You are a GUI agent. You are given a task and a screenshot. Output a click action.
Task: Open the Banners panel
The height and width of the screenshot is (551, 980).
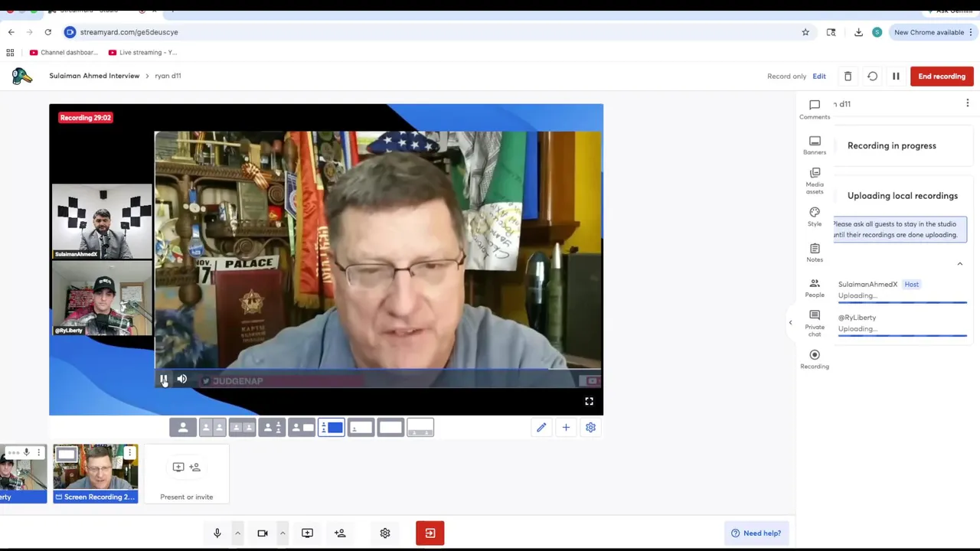[815, 145]
